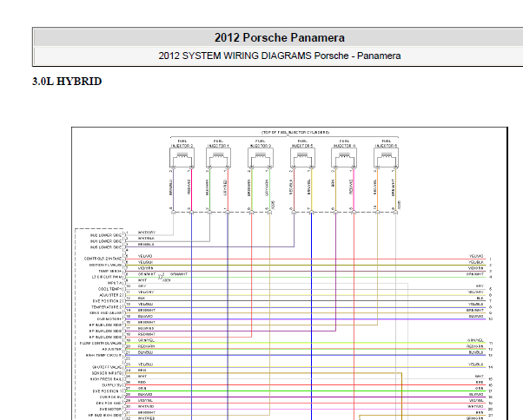This screenshot has height=420, width=523.
Task: Click the right-side "GRN" label at connector 17
Action: [x=480, y=389]
